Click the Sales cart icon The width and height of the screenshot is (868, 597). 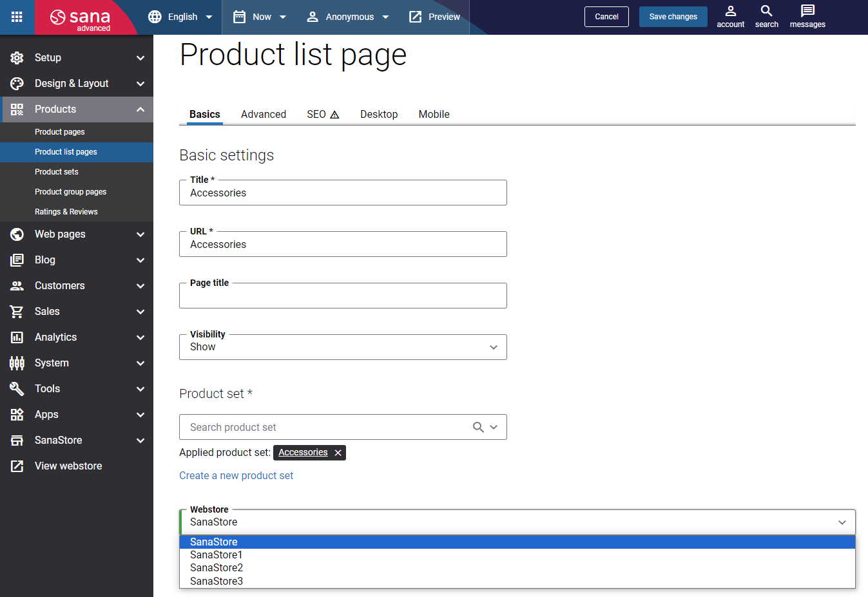17,312
